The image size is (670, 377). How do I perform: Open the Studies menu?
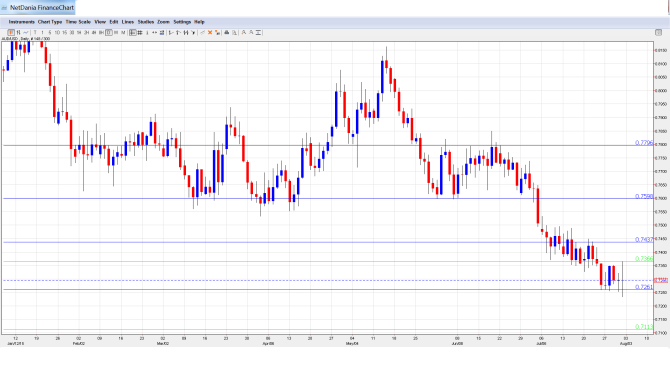(146, 22)
